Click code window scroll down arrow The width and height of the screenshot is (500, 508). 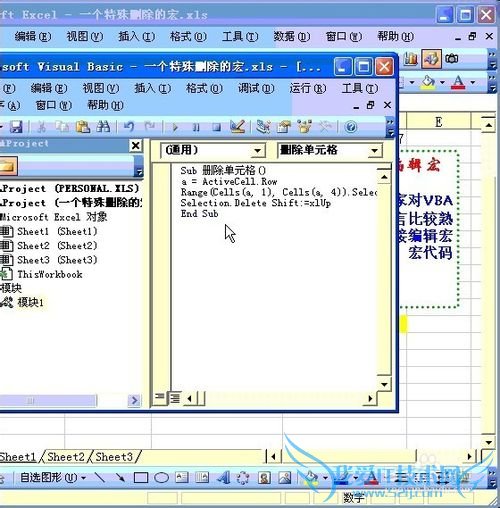point(384,384)
